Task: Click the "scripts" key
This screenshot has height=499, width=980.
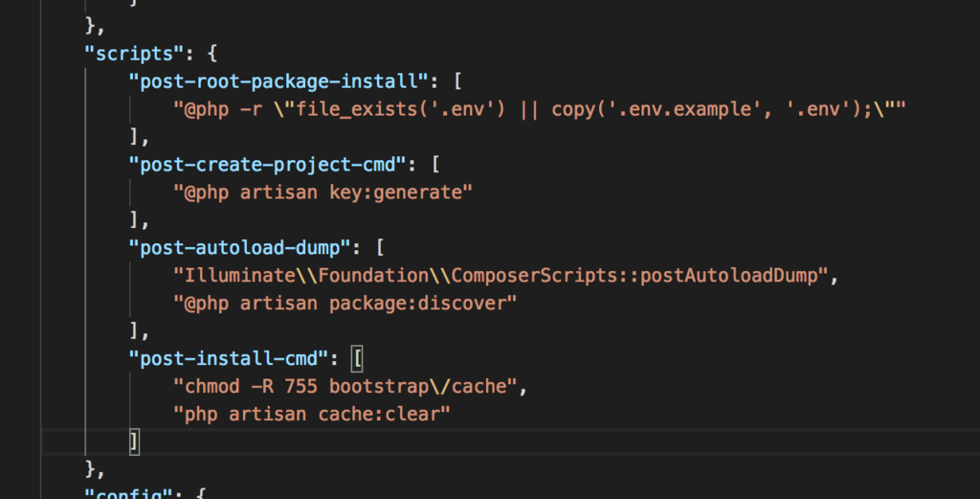Action: click(x=134, y=54)
